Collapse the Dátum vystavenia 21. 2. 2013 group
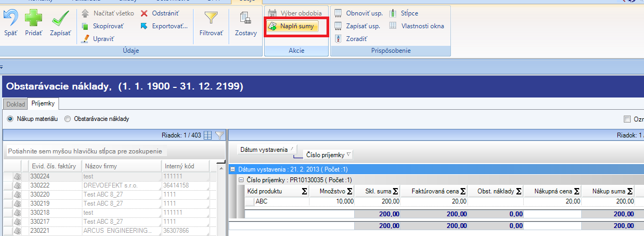Viewport: 644px width, 236px height. pyautogui.click(x=232, y=169)
